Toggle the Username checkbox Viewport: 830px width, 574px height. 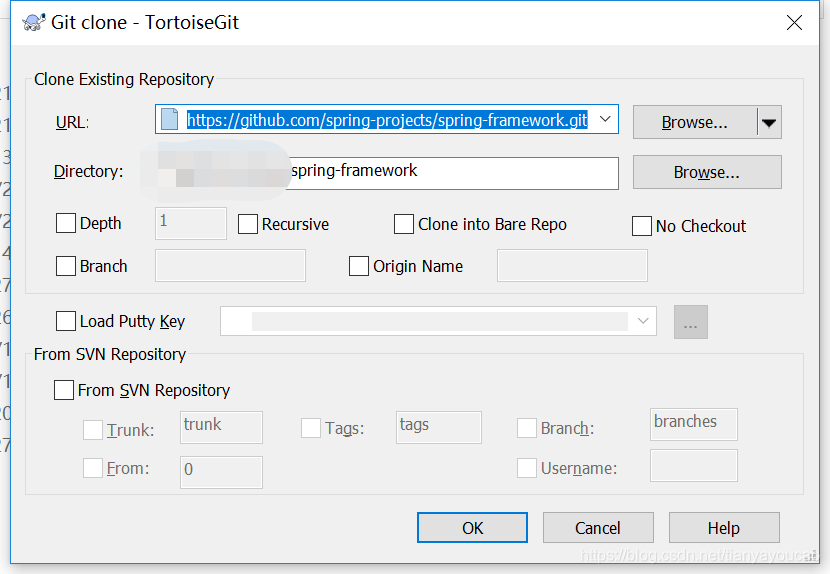pyautogui.click(x=527, y=468)
